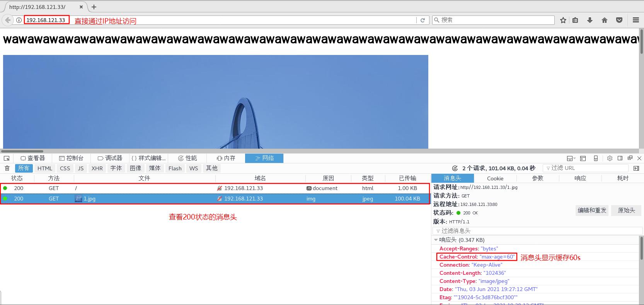Click the 1.jpg thumbnail icon in file column

pos(78,199)
